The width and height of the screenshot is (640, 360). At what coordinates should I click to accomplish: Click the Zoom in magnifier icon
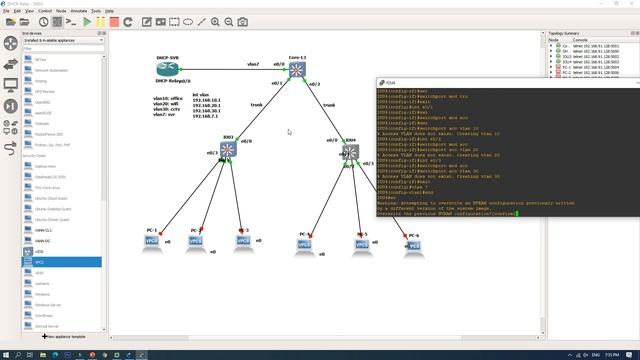(x=215, y=22)
